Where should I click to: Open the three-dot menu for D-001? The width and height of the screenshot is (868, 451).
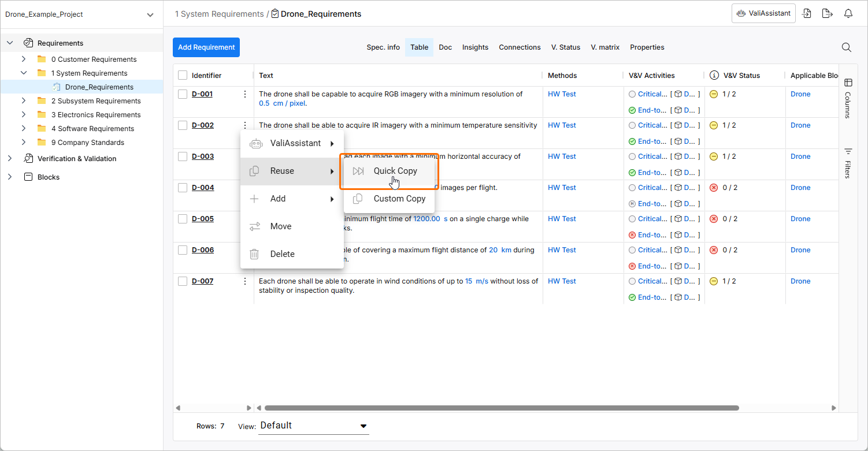(x=245, y=94)
